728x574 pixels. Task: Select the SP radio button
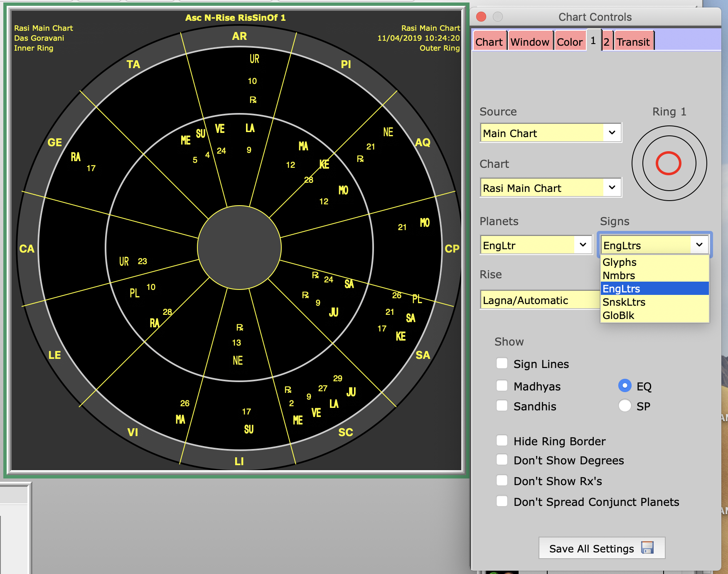pyautogui.click(x=625, y=406)
